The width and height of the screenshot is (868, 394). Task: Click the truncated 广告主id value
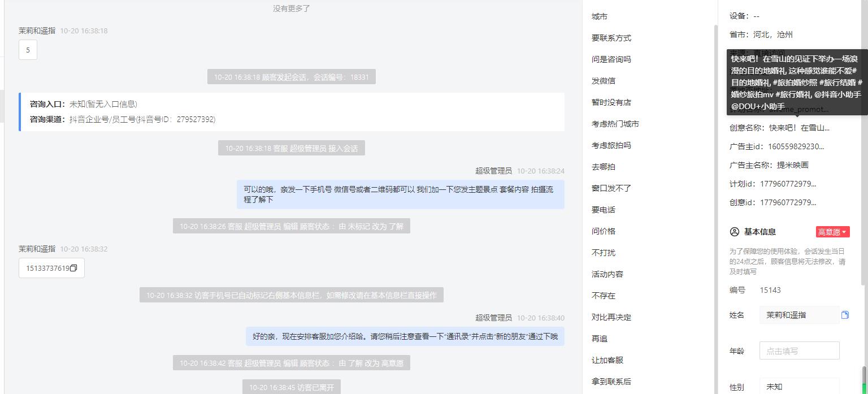(x=796, y=146)
